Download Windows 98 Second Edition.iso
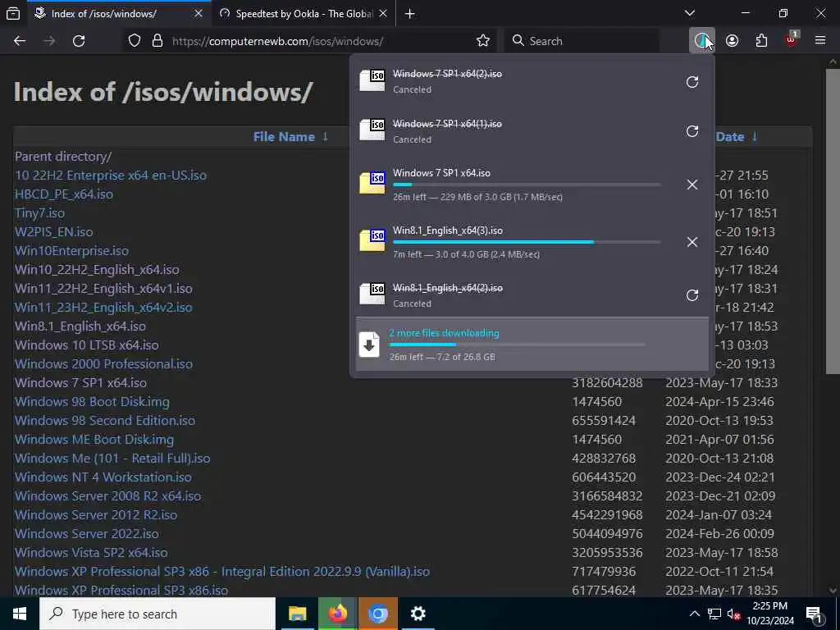840x630 pixels. tap(105, 421)
